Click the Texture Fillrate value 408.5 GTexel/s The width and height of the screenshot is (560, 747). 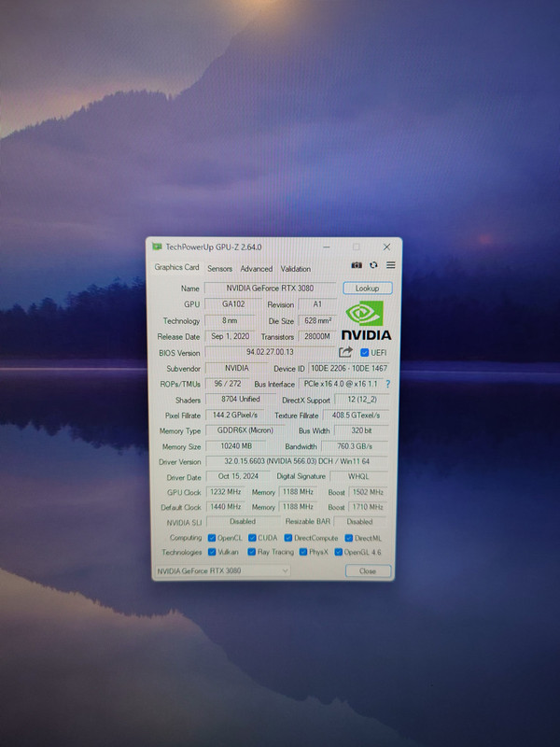(x=356, y=415)
